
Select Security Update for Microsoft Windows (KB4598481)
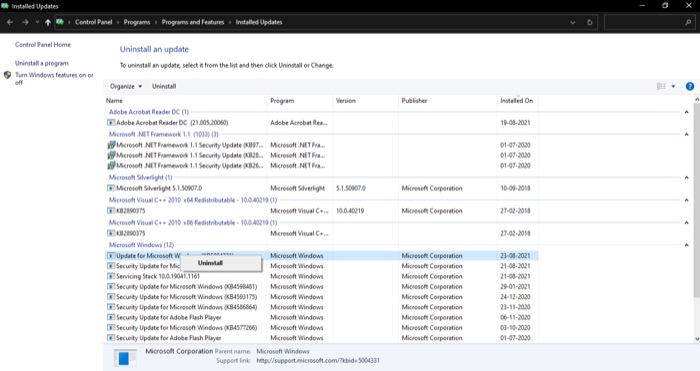point(321,287)
